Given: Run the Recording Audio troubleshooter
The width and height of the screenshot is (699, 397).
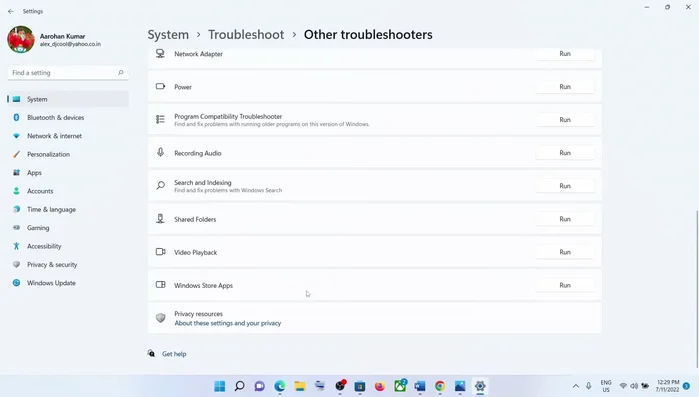Looking at the screenshot, I should pyautogui.click(x=565, y=152).
